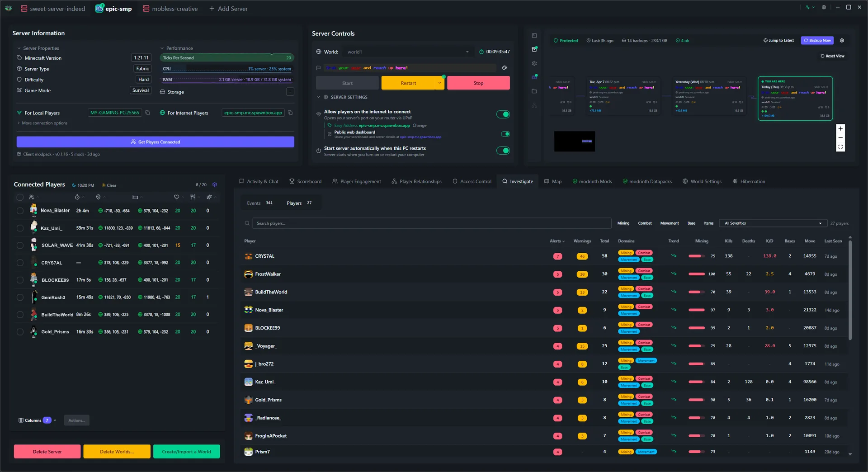Click the player search input field

[x=429, y=223]
